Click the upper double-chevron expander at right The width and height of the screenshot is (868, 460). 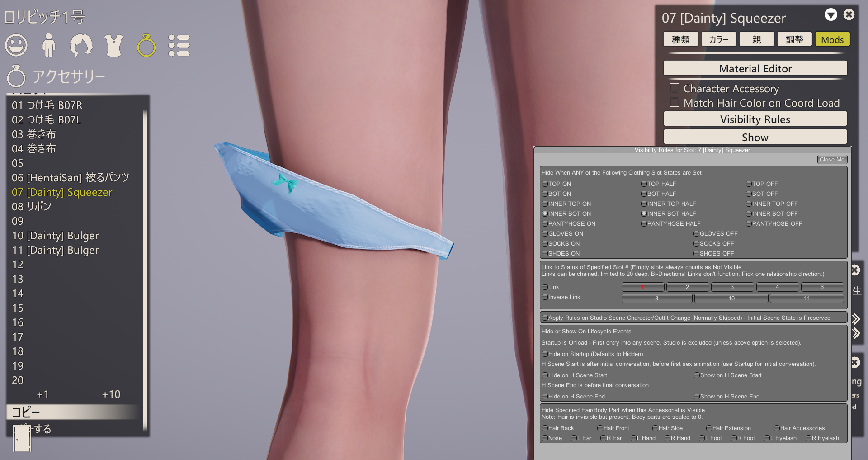856,319
